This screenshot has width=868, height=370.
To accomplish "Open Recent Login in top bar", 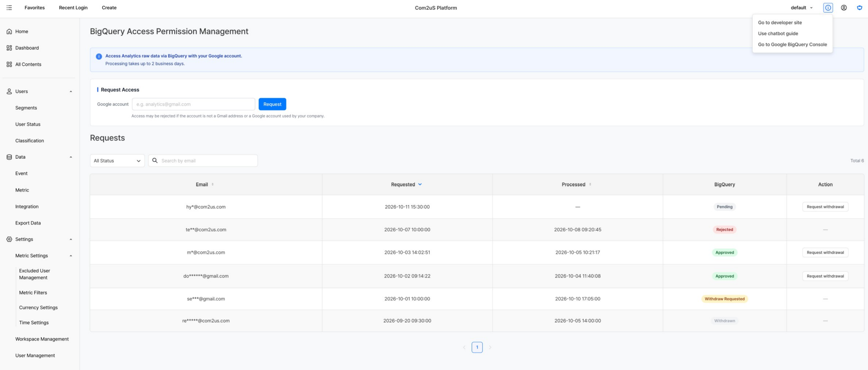I will (x=73, y=7).
